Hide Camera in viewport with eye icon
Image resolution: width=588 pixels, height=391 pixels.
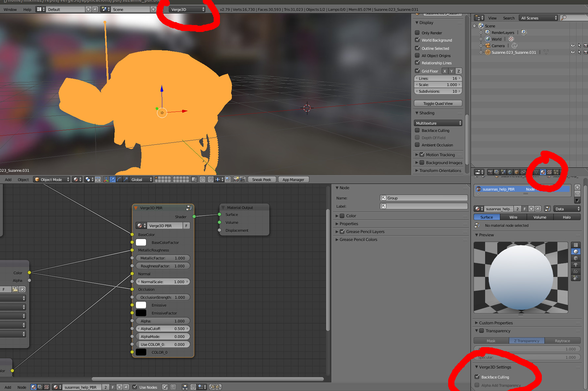coord(573,45)
